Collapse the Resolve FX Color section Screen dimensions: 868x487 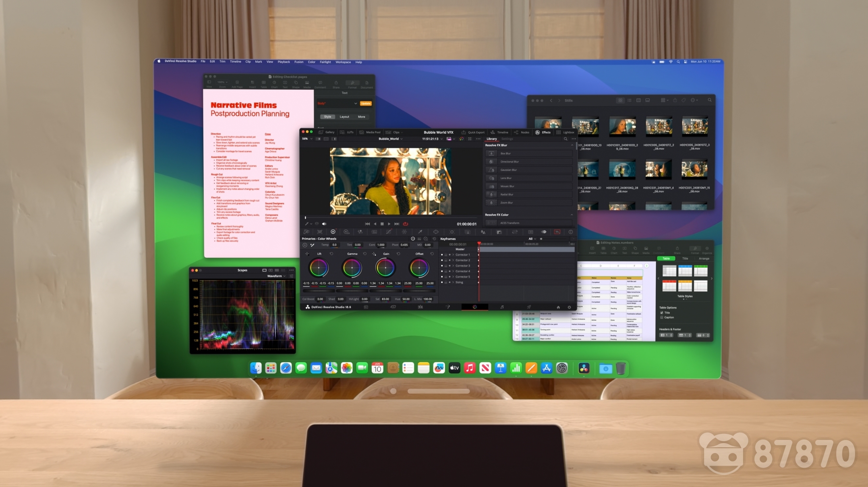[x=572, y=215]
